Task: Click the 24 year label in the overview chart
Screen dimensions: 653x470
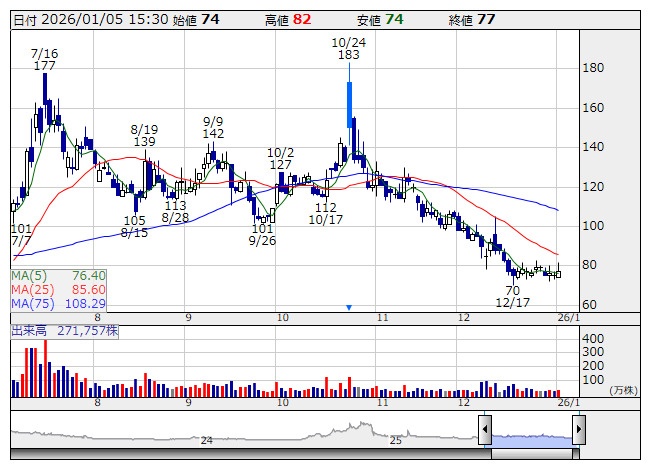Action: pyautogui.click(x=207, y=440)
